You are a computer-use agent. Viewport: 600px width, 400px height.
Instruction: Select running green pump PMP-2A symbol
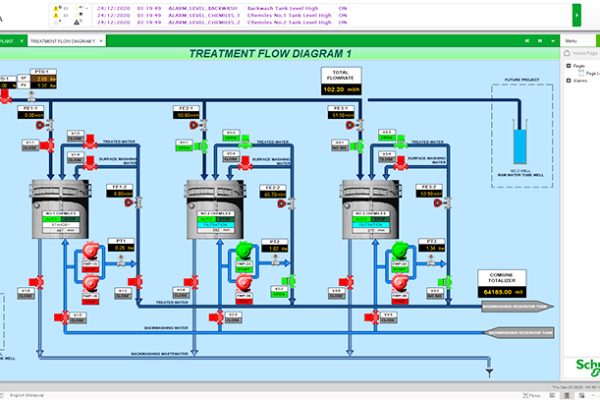point(244,251)
